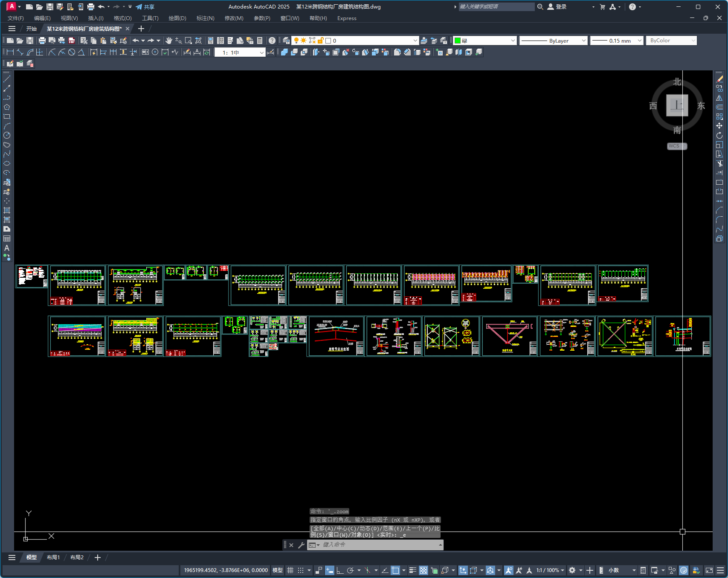Add a new layout with plus button

point(97,558)
